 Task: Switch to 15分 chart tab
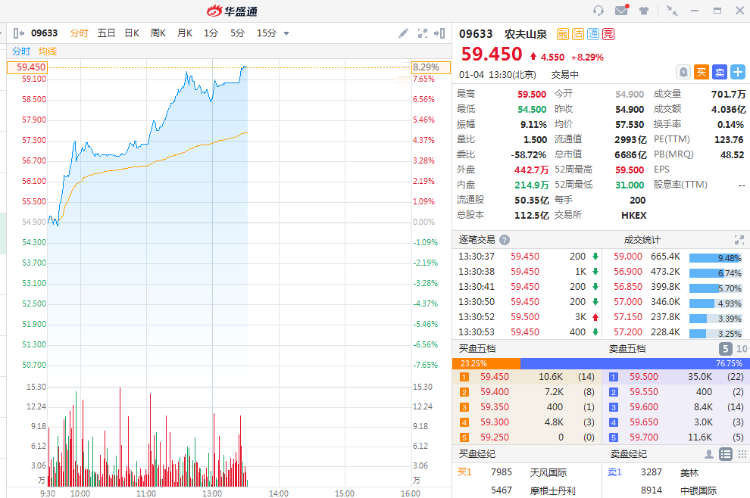click(x=266, y=33)
